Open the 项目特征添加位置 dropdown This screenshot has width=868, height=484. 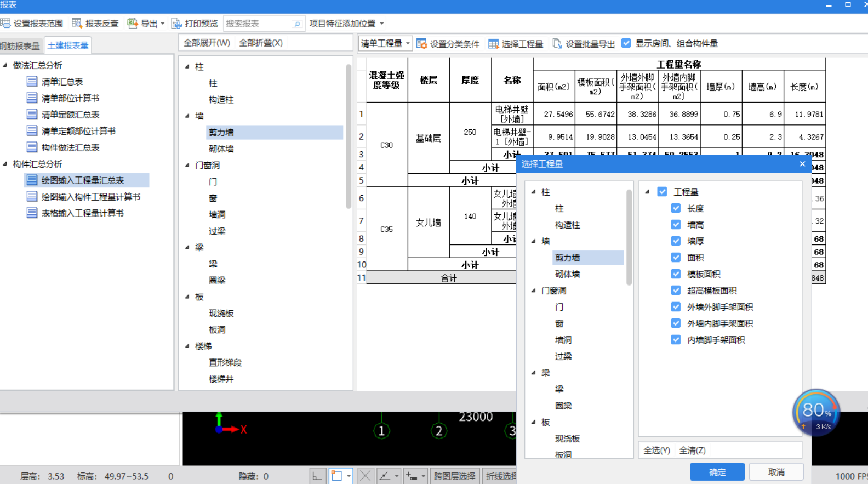(x=346, y=24)
